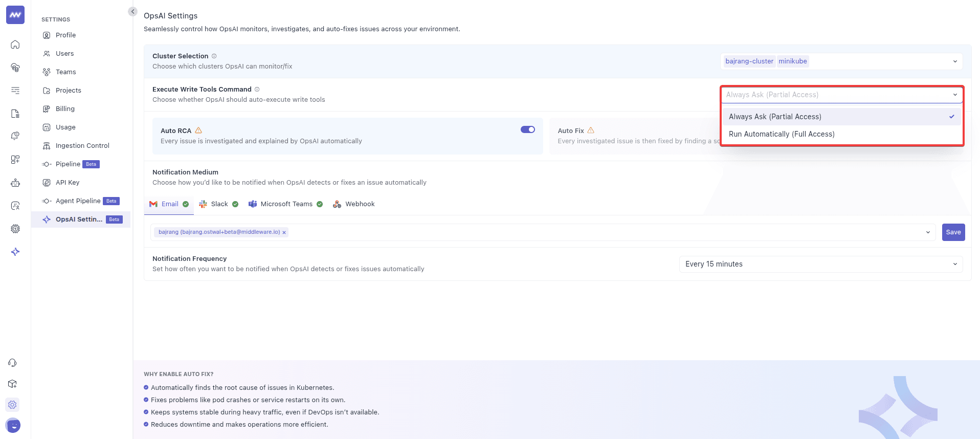980x439 pixels.
Task: Select Run Automatically (Full Access) option
Action: click(x=782, y=134)
